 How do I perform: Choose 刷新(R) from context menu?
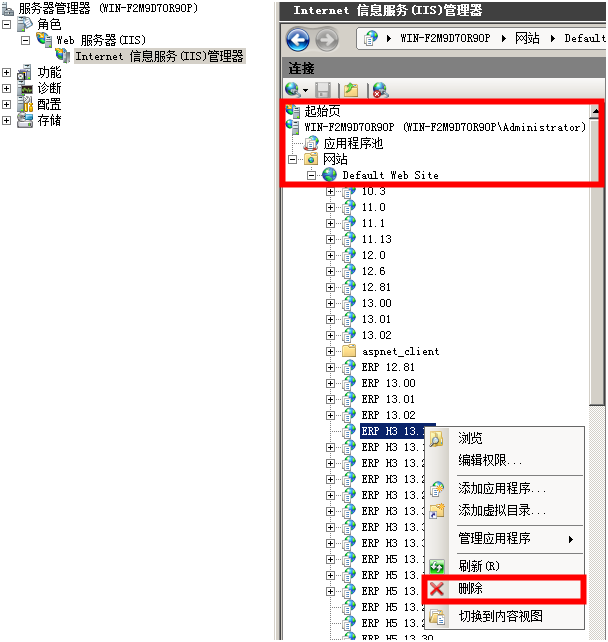(505, 566)
